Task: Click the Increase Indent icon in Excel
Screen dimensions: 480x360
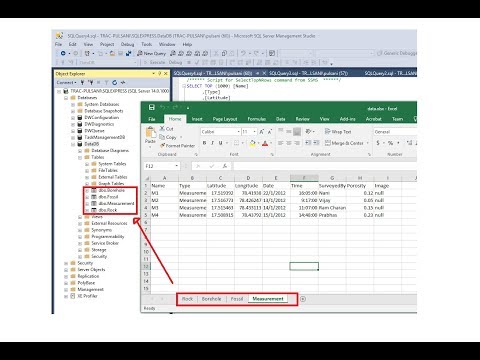Action: (x=316, y=143)
